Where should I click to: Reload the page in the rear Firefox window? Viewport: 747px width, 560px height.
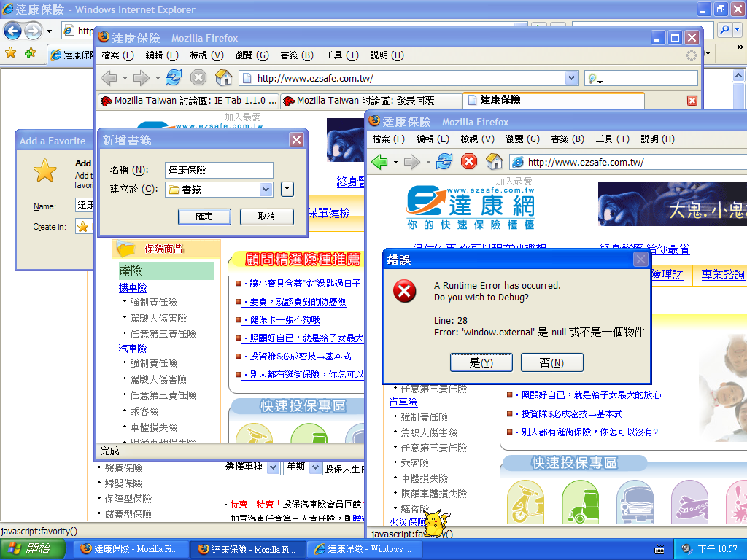[174, 77]
